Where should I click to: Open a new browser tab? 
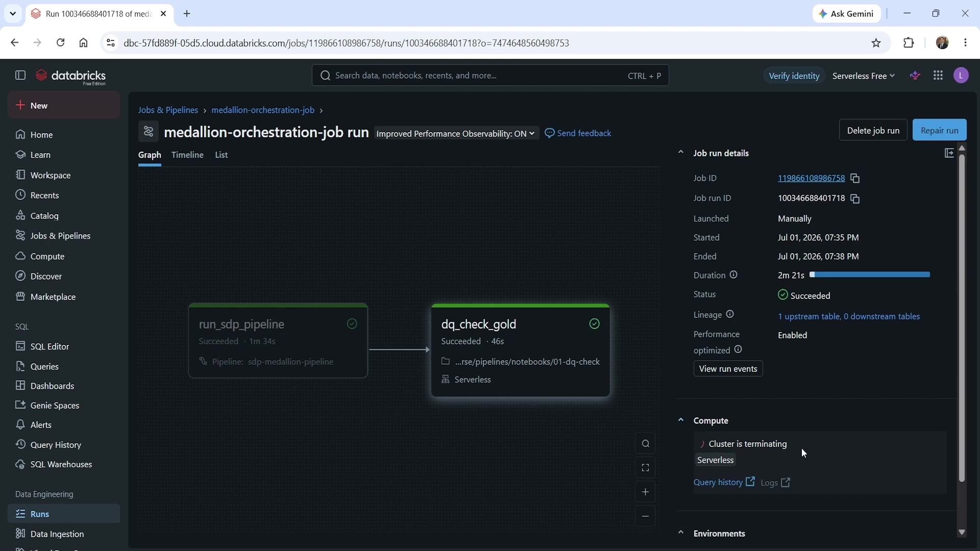pyautogui.click(x=187, y=14)
